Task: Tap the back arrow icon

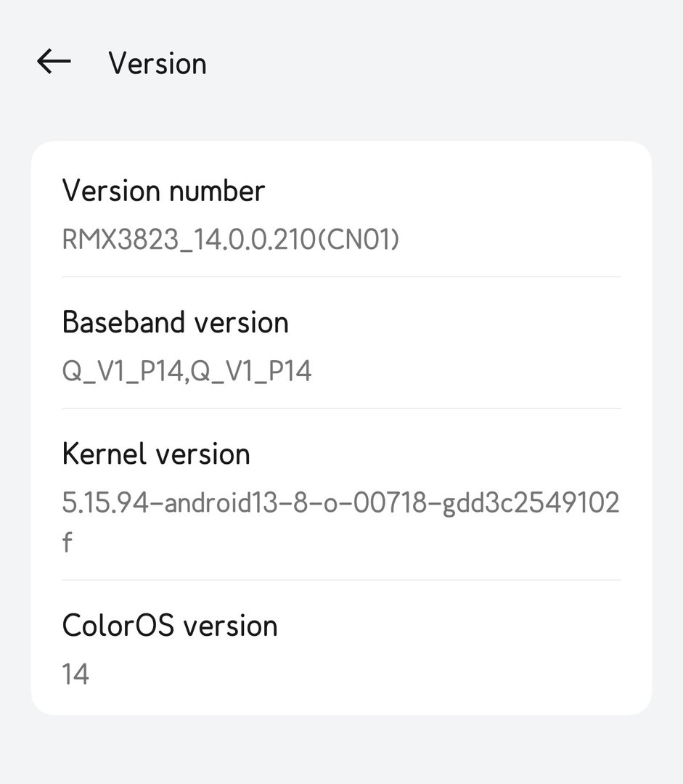Action: [x=54, y=62]
